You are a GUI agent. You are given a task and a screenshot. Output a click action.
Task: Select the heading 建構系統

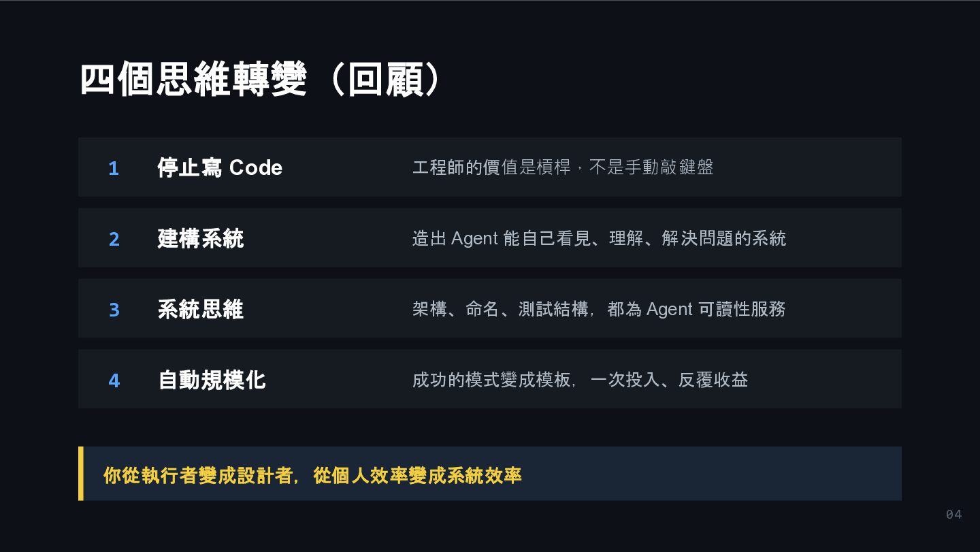[201, 238]
